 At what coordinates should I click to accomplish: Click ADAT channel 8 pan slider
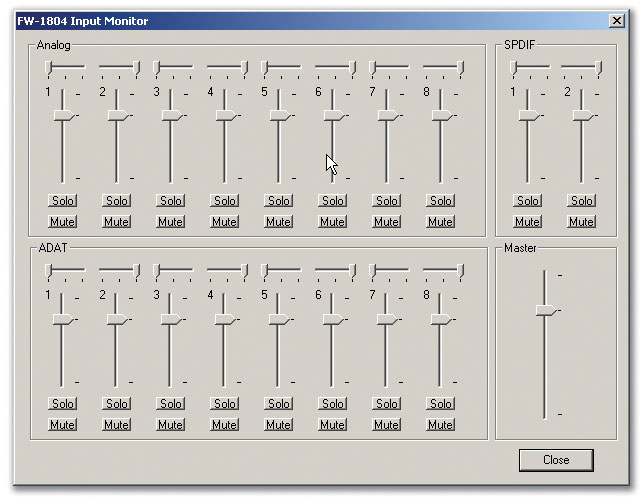460,271
